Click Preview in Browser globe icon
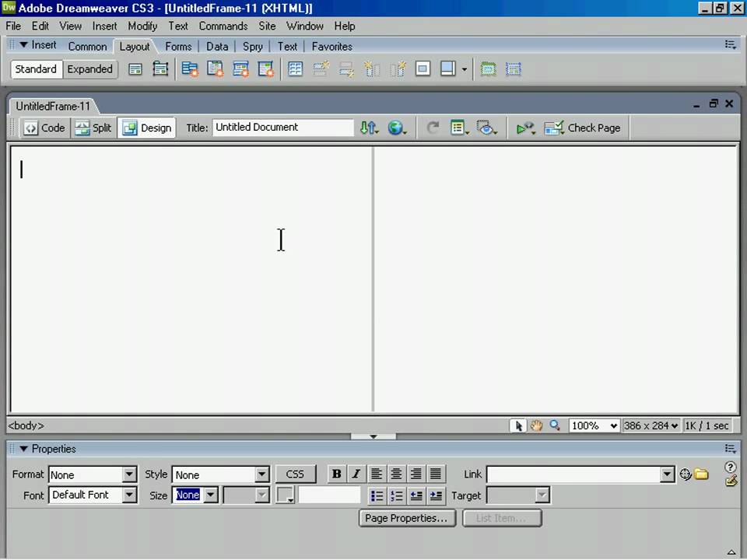 (396, 128)
